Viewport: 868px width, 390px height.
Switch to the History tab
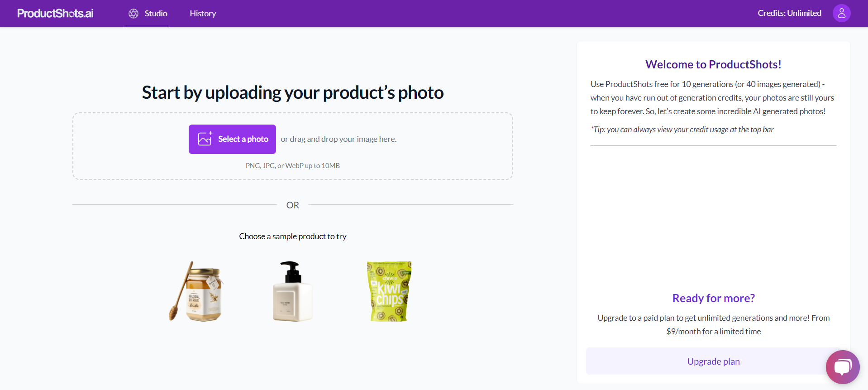(x=203, y=14)
